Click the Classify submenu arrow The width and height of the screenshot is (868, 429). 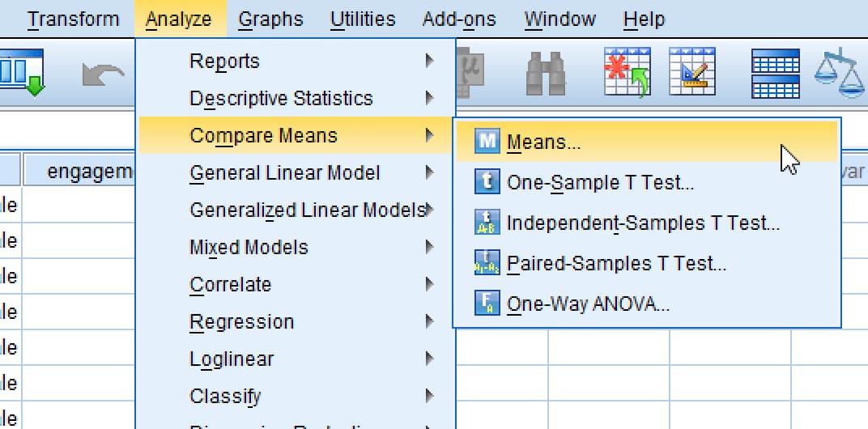point(429,397)
